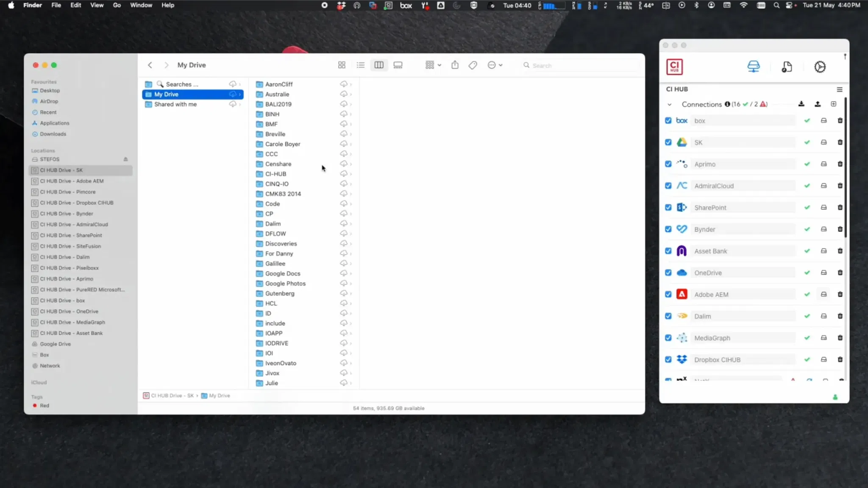Open the CI HUB settings gear icon
Viewport: 868px width, 488px height.
click(820, 67)
